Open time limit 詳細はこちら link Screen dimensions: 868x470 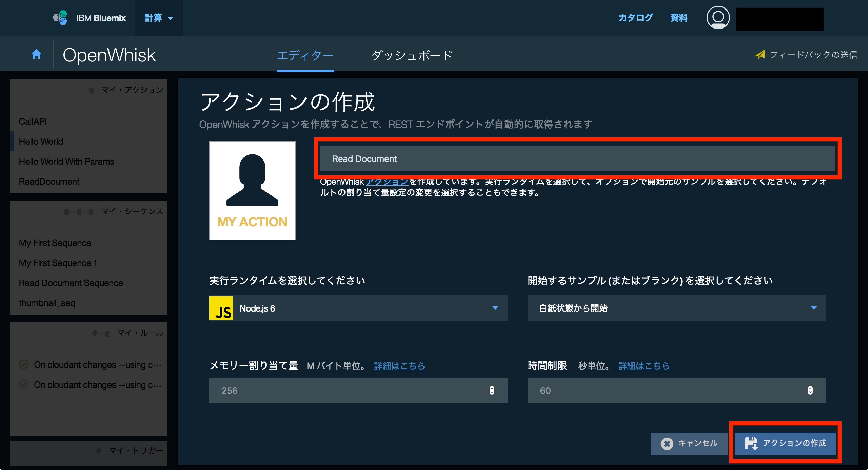click(x=644, y=366)
